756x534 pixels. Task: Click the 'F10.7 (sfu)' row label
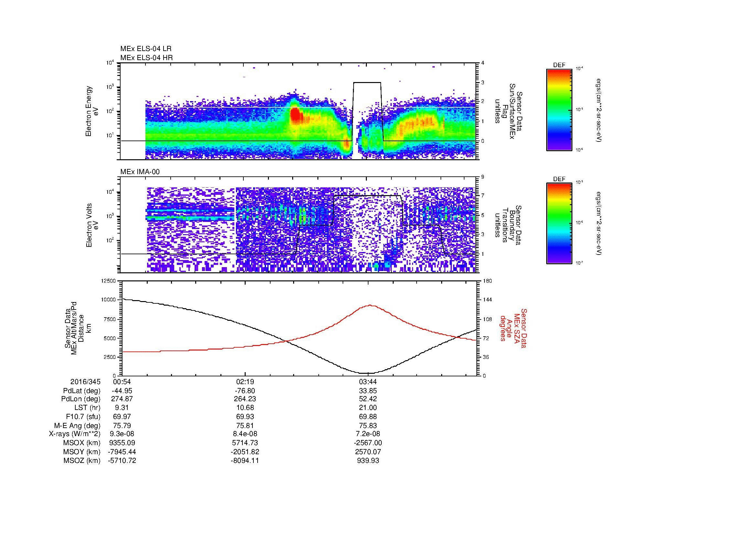83,416
